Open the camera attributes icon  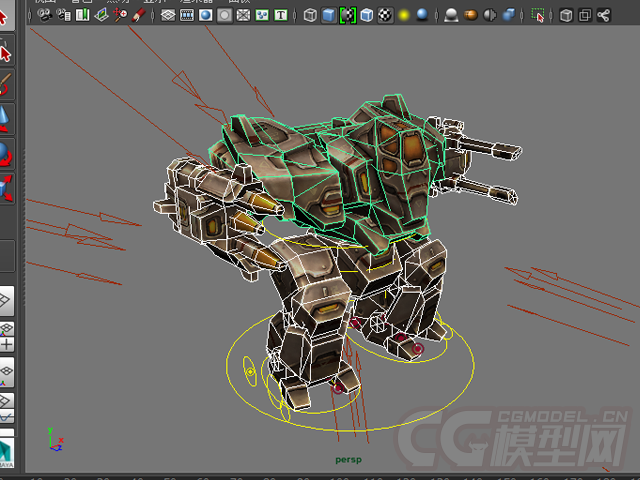pos(64,16)
